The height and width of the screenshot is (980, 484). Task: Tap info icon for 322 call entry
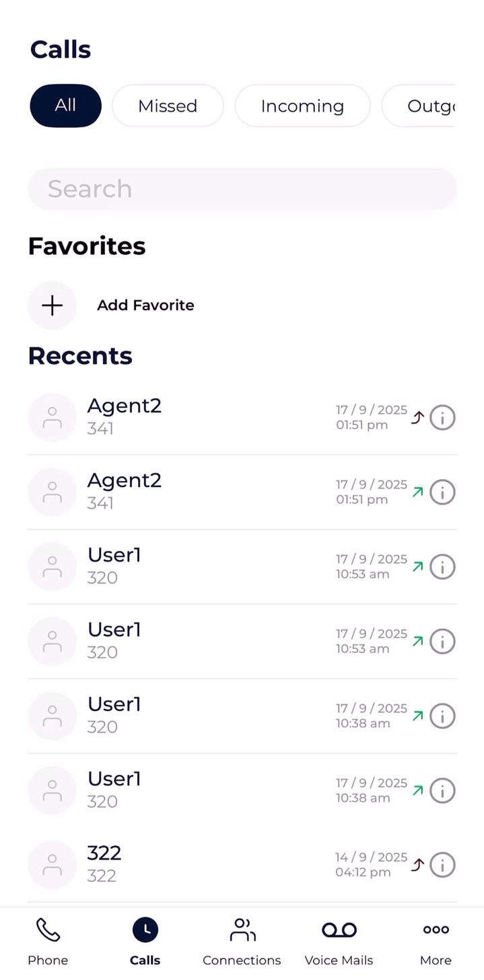[x=442, y=864]
